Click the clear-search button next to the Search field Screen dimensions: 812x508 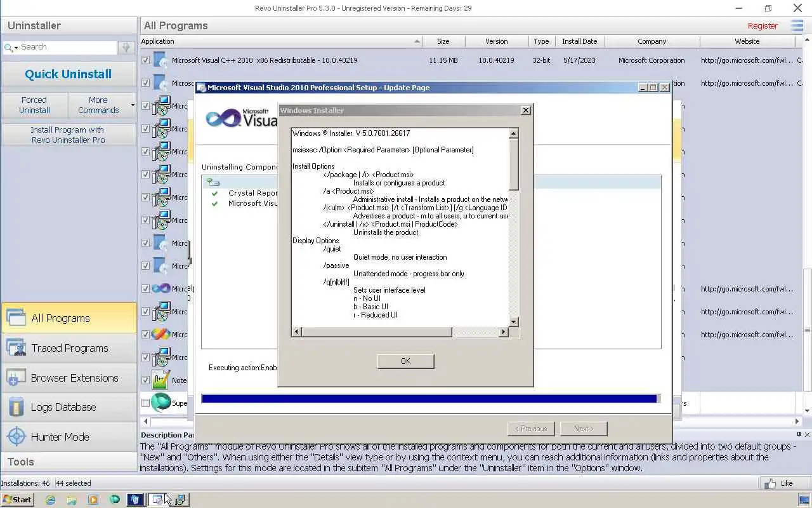pos(126,48)
